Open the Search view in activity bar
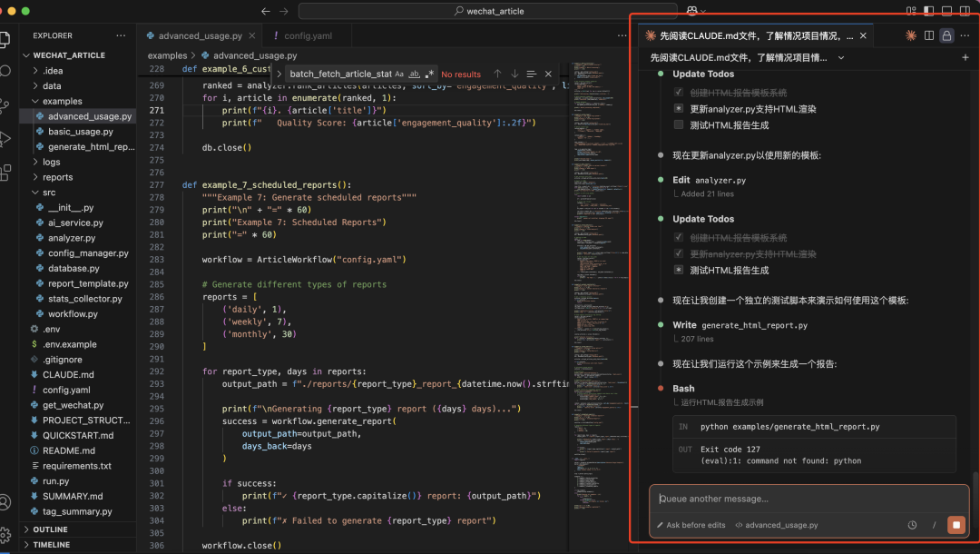Screen dimensions: 980x554 click(5, 71)
